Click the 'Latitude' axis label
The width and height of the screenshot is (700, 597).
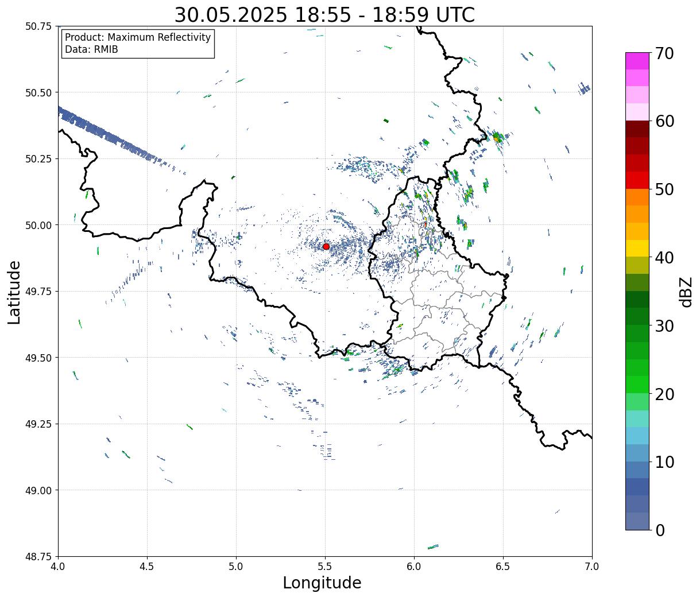coord(14,292)
